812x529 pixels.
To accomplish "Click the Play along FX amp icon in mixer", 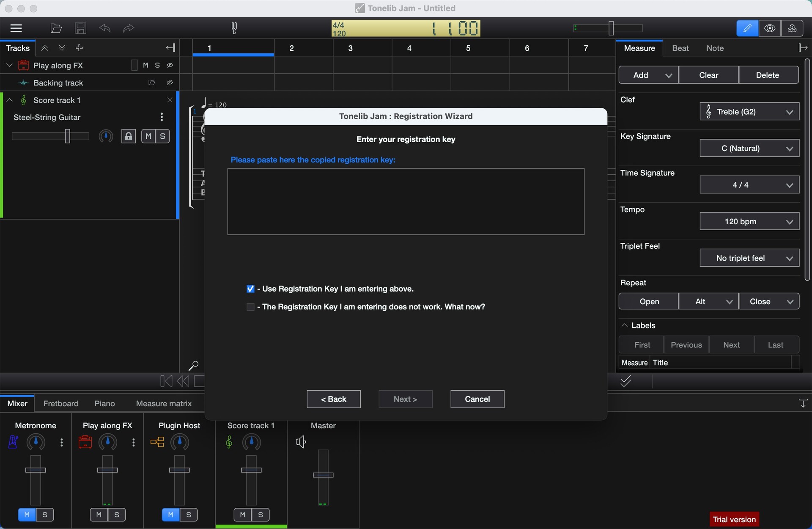I will pos(85,442).
